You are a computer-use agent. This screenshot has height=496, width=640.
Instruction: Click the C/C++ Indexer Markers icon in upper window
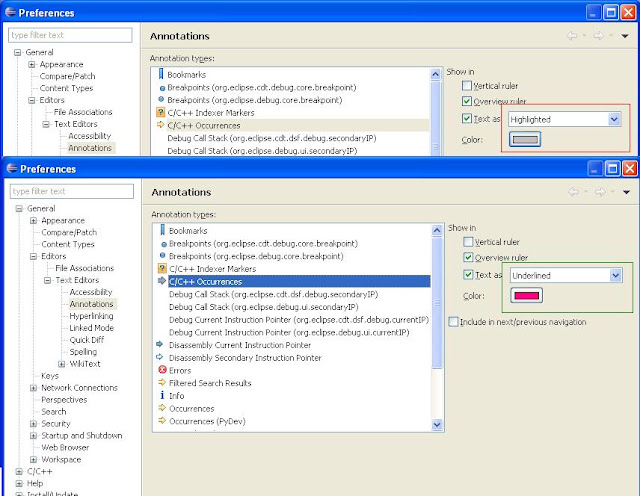click(160, 112)
